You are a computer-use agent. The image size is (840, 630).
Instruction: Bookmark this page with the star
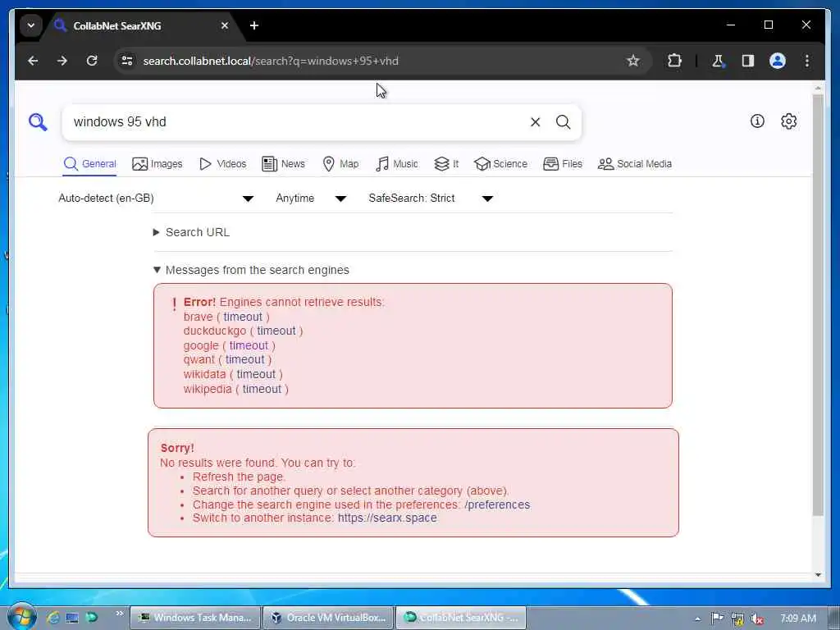(632, 61)
